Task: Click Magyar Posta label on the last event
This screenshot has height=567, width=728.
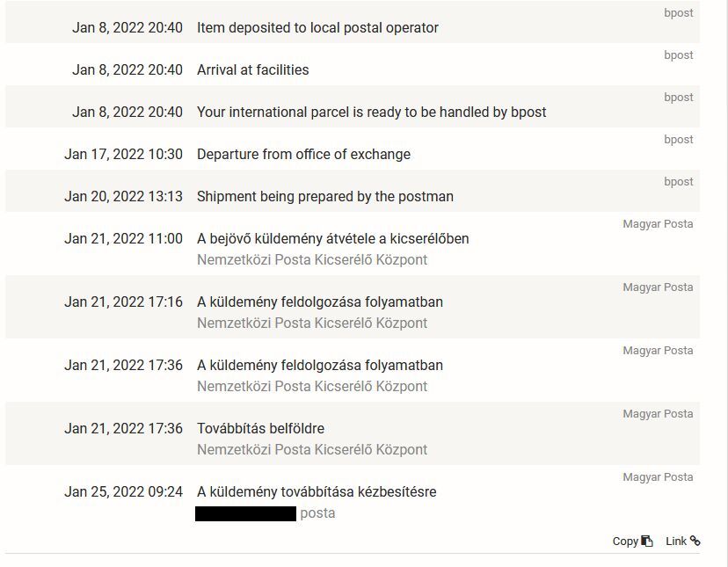Action: [658, 477]
